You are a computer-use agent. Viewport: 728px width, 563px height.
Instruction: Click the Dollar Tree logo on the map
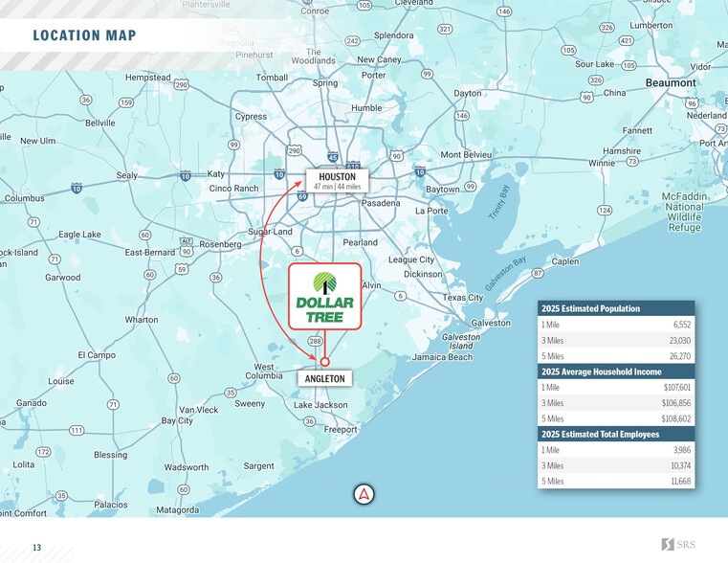(x=325, y=297)
